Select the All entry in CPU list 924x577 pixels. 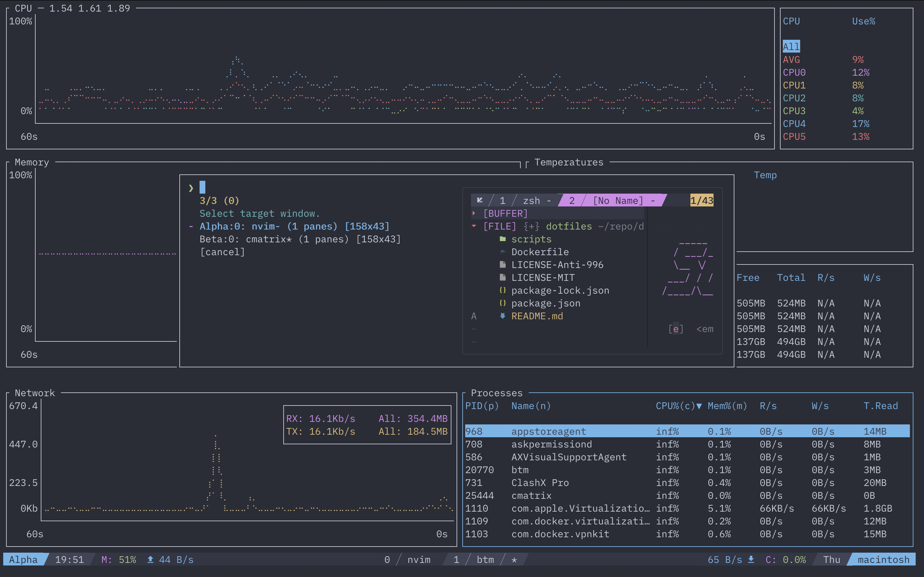coord(791,46)
